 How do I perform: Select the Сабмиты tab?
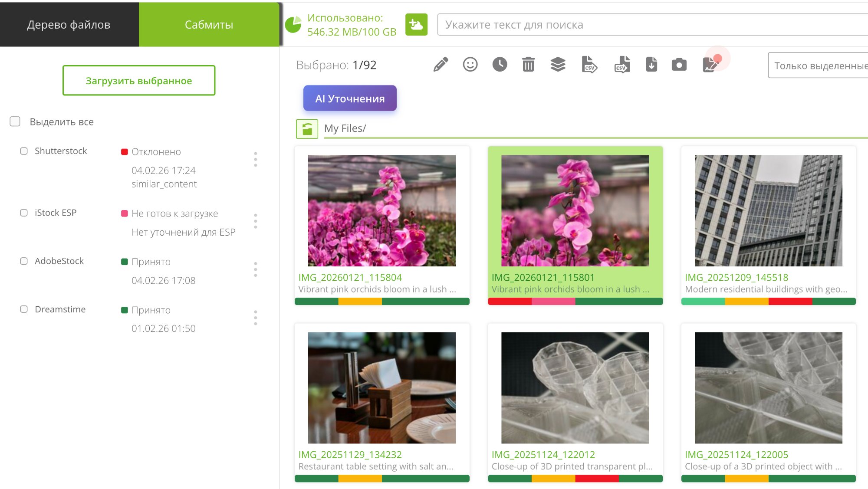tap(209, 25)
